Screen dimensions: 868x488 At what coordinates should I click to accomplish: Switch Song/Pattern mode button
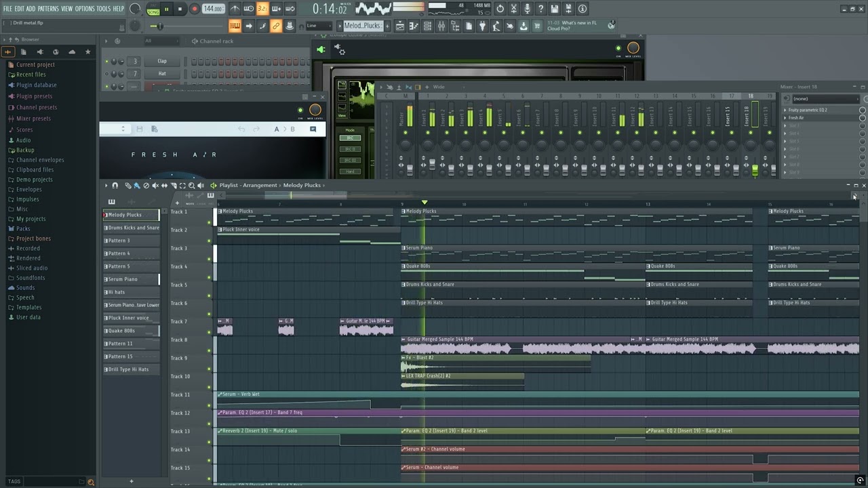pos(153,9)
